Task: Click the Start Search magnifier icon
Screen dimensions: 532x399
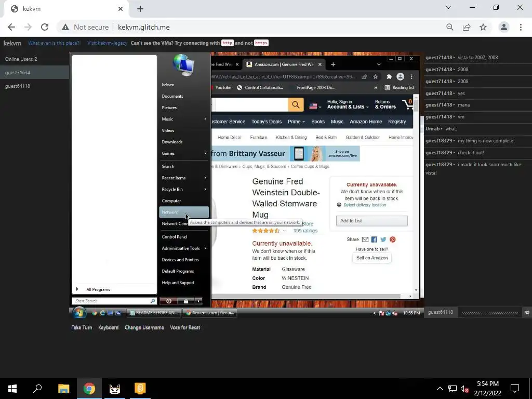Action: coord(153,301)
